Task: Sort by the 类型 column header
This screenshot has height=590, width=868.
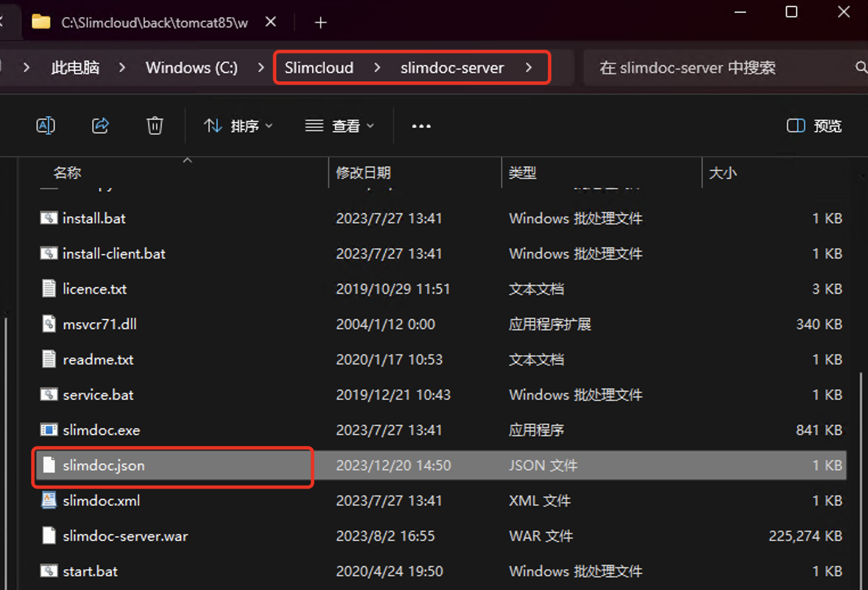Action: [x=522, y=173]
